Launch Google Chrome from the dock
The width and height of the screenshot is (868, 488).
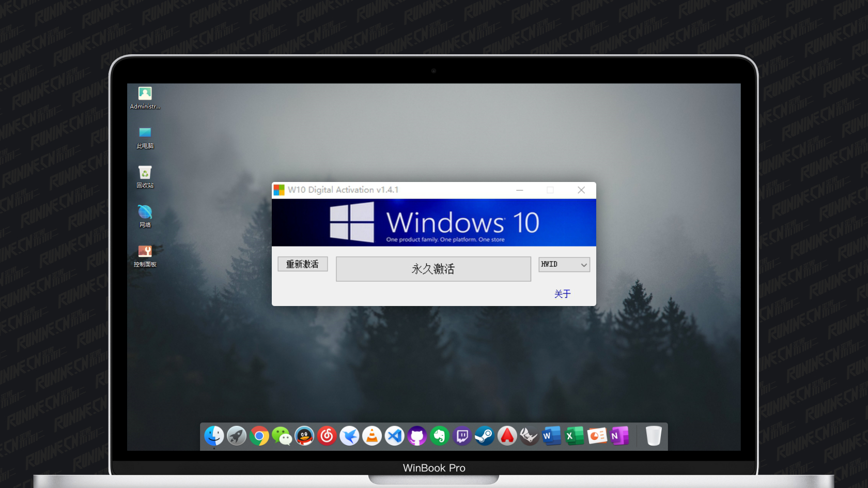[x=259, y=436]
